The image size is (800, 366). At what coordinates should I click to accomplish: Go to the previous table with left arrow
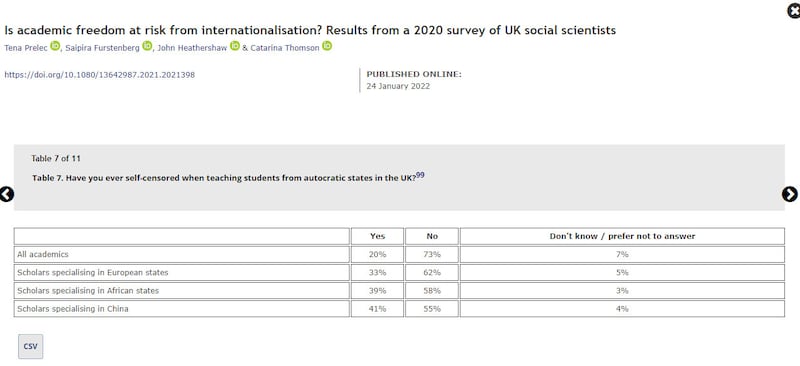click(7, 194)
